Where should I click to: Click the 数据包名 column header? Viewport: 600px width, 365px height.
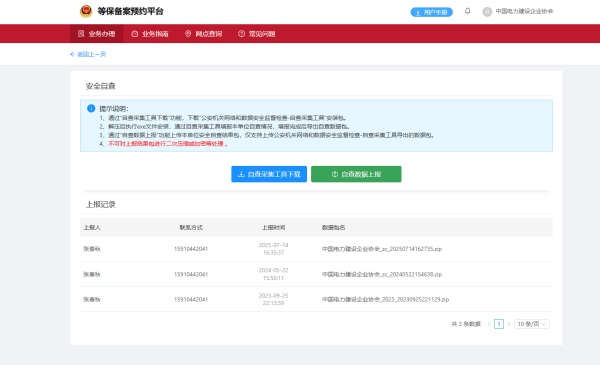tap(333, 227)
